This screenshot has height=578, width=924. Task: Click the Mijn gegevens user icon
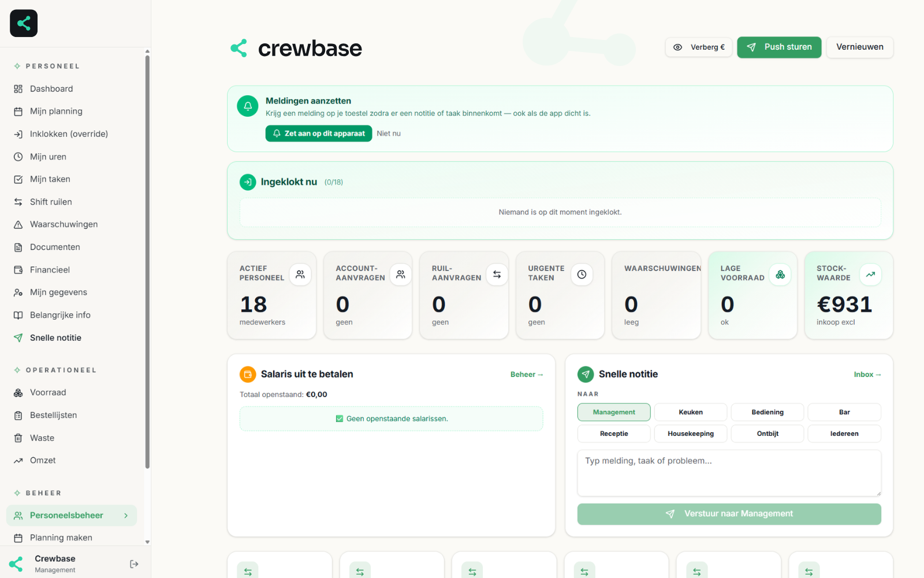[x=18, y=292]
